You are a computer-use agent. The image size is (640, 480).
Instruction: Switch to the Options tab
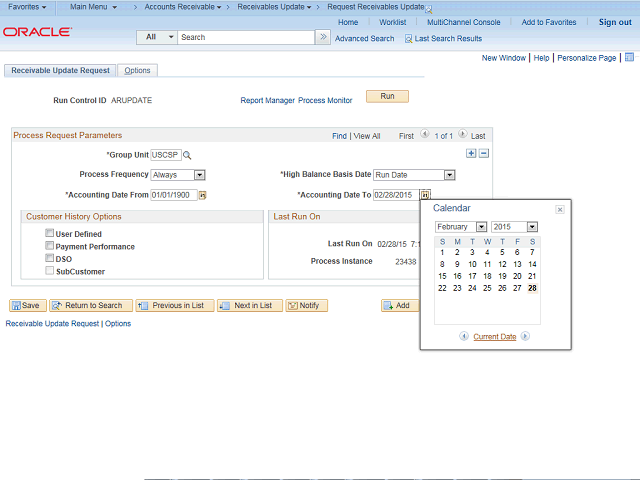[137, 70]
